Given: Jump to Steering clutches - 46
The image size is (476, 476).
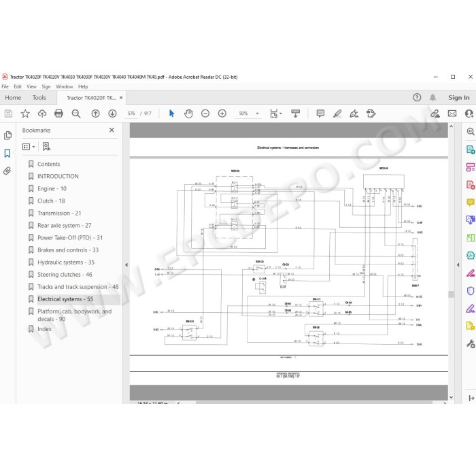Looking at the screenshot, I should click(x=65, y=275).
